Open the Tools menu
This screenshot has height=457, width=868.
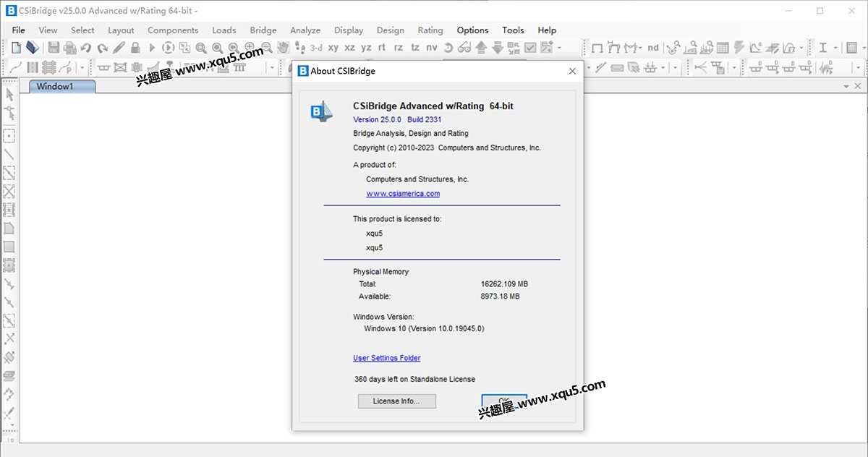(x=513, y=30)
